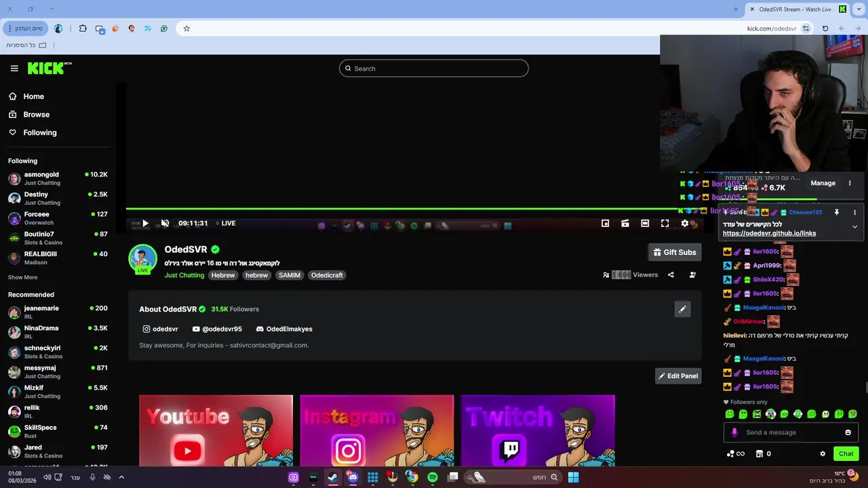Click the Hebrew tag with a capital H
Screen dimensions: 868x488
tap(223, 275)
